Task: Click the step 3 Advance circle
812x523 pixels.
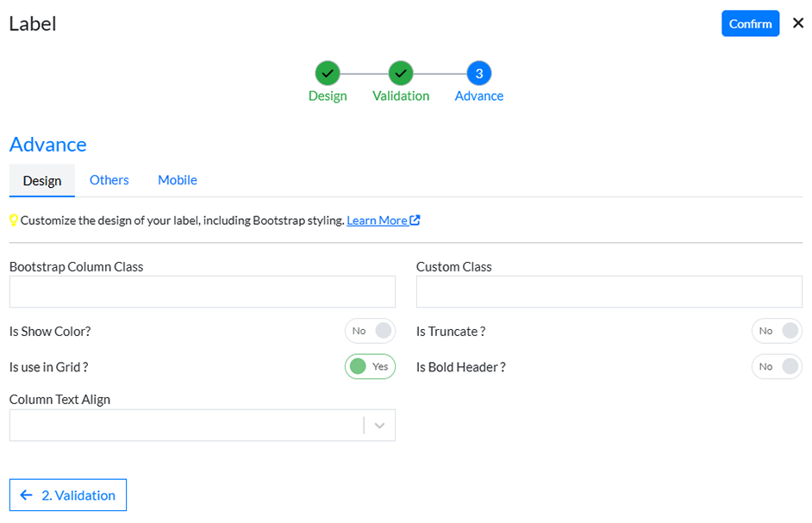Action: click(479, 73)
